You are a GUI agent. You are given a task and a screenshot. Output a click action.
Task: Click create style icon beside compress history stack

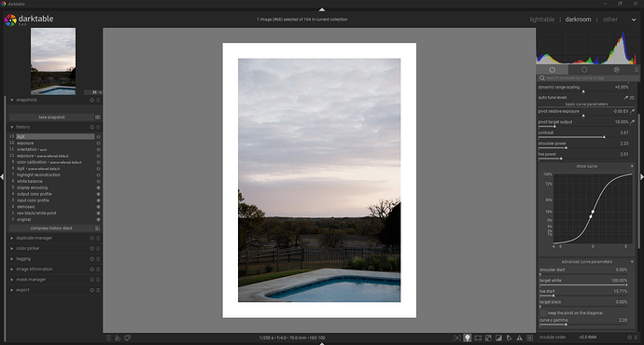(98, 228)
